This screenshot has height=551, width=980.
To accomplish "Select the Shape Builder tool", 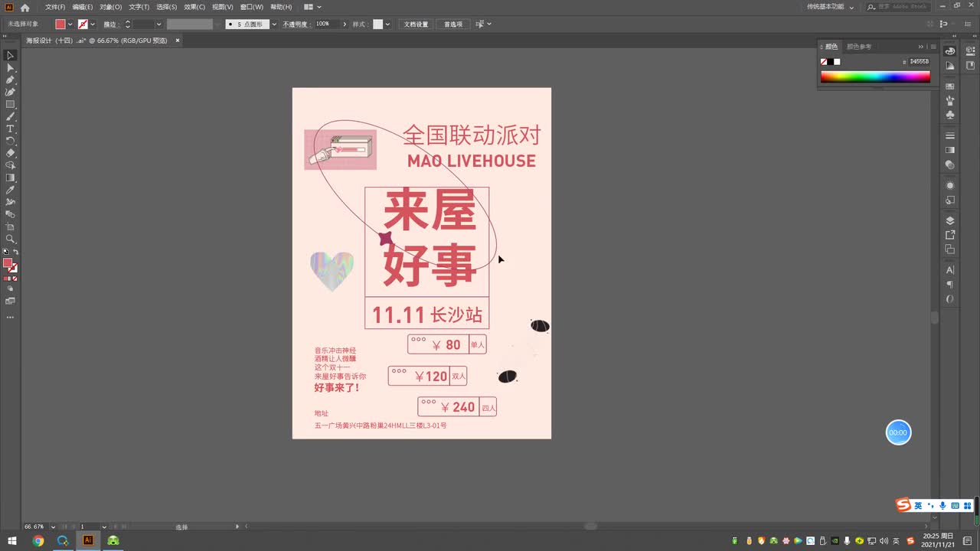I will [10, 165].
